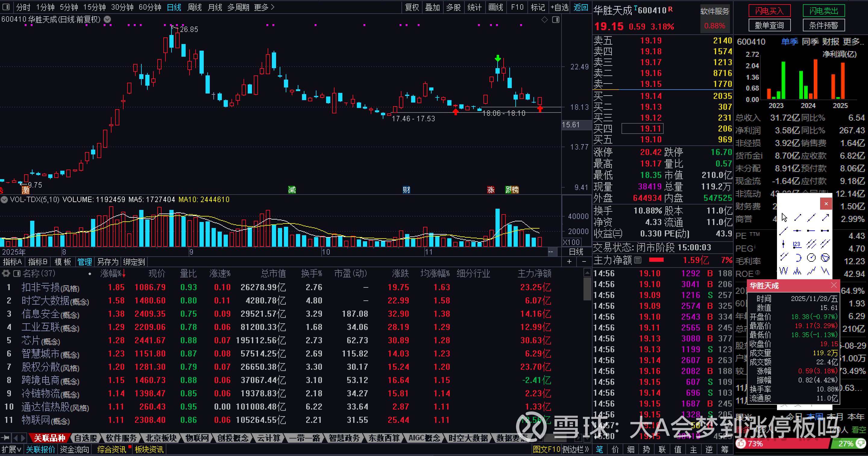The image size is (868, 456).
Task: Toggle the left panel layout icon
Action: pos(6,7)
